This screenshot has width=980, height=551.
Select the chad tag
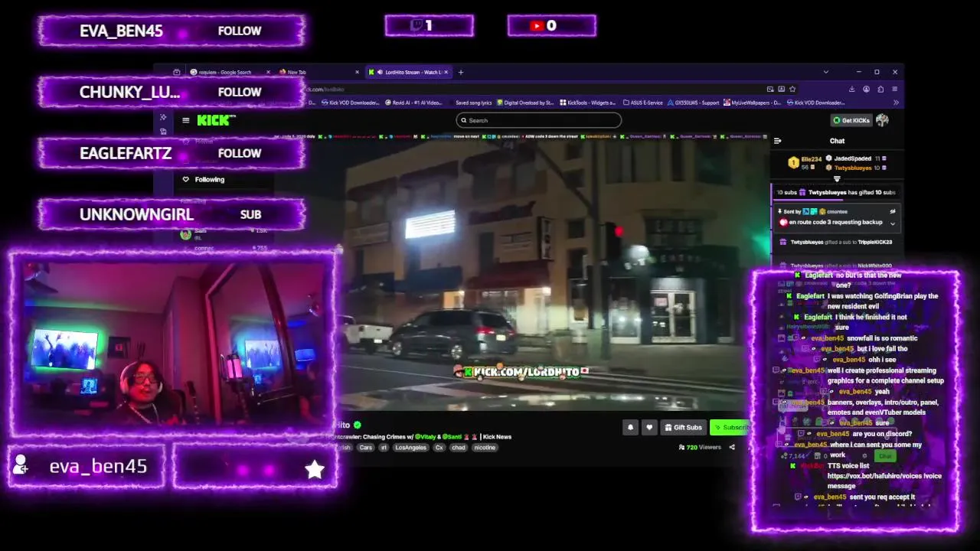[459, 448]
